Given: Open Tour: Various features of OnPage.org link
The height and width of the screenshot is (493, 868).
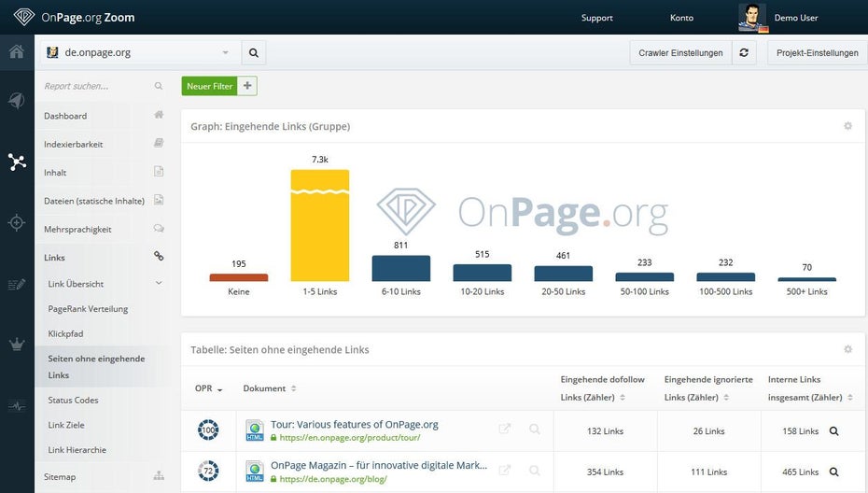Looking at the screenshot, I should [x=355, y=424].
